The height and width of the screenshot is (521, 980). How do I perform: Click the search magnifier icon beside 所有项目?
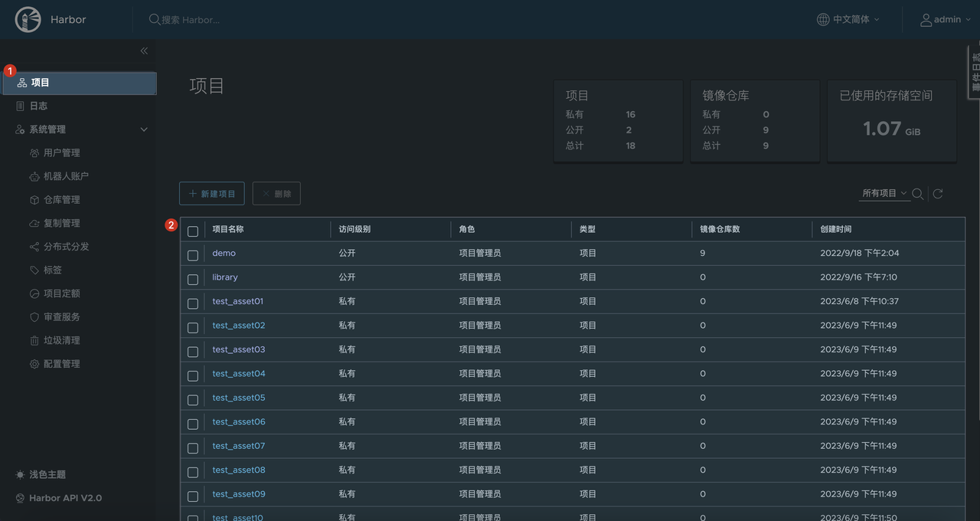click(x=917, y=194)
